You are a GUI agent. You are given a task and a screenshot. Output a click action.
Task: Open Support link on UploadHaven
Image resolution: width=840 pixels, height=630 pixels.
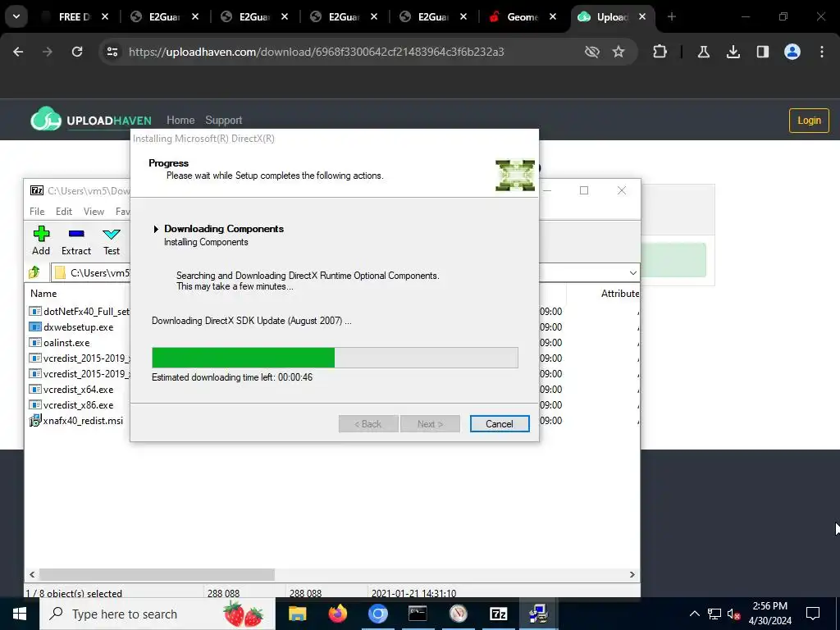223,120
